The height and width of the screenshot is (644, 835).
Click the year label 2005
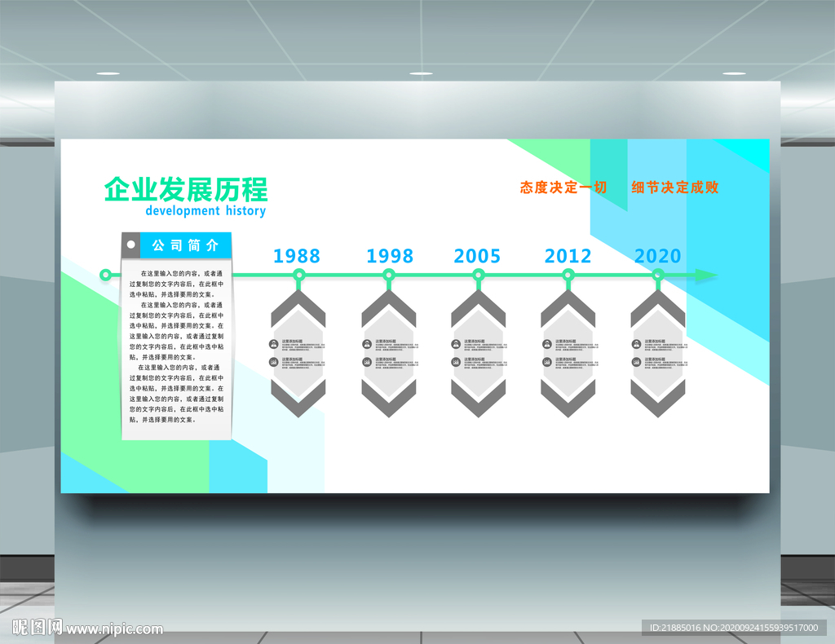[x=477, y=256]
